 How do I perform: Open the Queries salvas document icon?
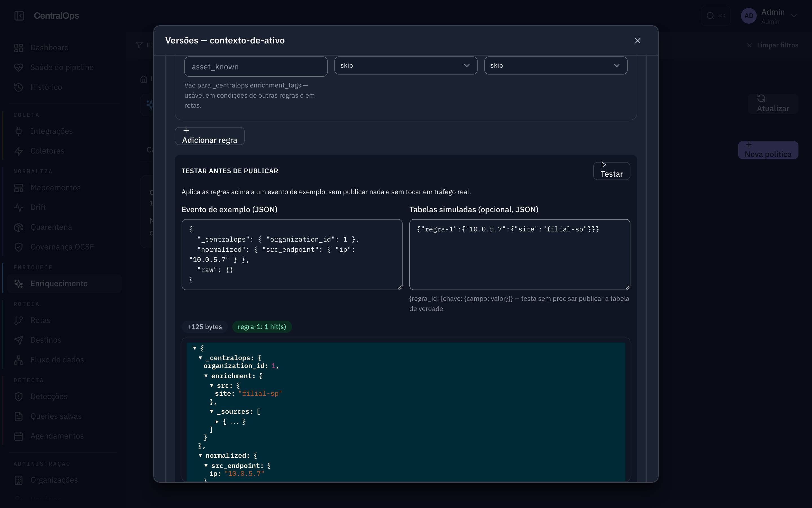(18, 417)
